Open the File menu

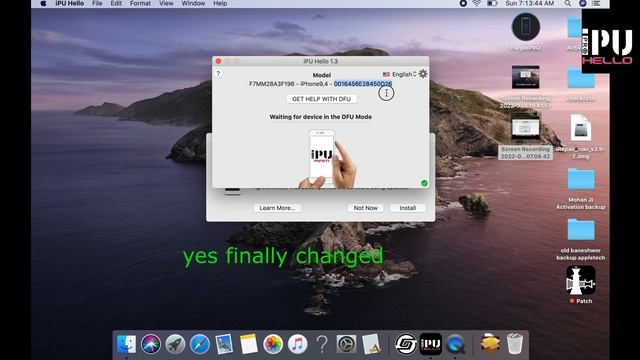point(97,3)
